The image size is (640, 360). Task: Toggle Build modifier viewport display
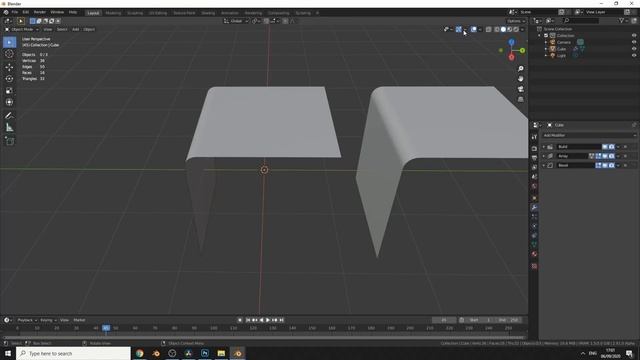pyautogui.click(x=605, y=147)
